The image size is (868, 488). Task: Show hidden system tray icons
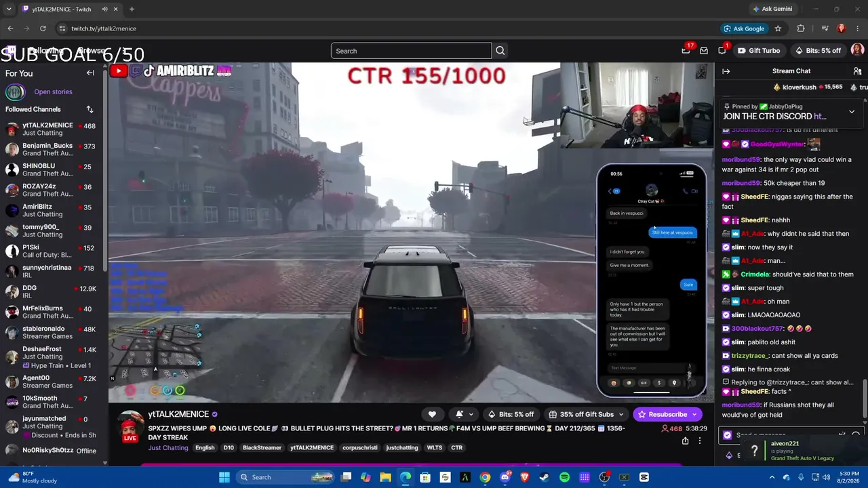click(772, 477)
